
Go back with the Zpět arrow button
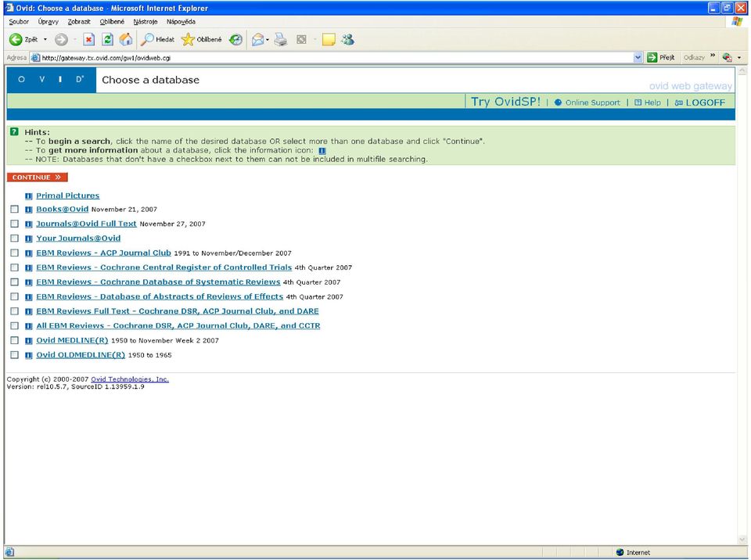point(23,40)
